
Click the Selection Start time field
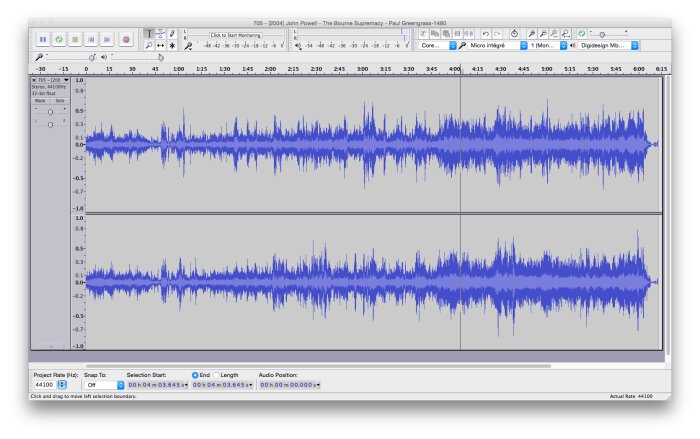(158, 385)
